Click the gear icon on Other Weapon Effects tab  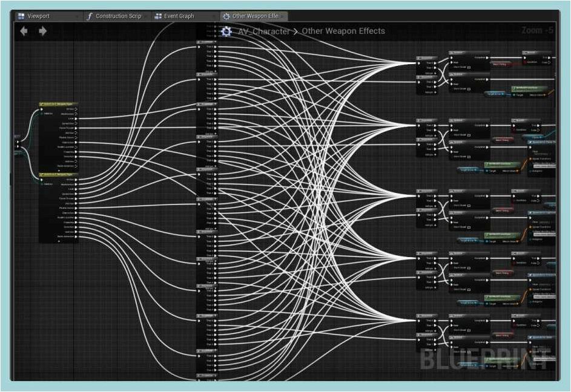tap(226, 16)
